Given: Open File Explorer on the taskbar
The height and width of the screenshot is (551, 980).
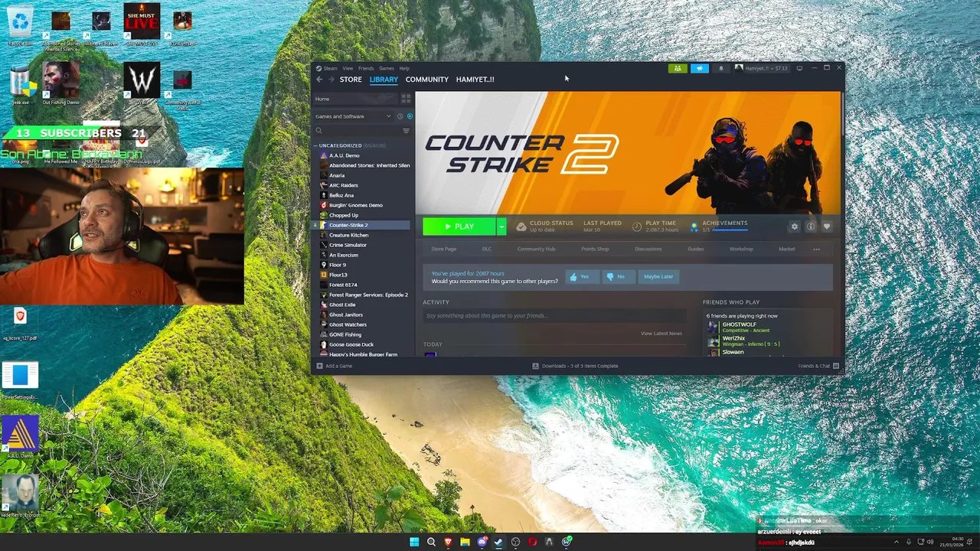Looking at the screenshot, I should [465, 542].
